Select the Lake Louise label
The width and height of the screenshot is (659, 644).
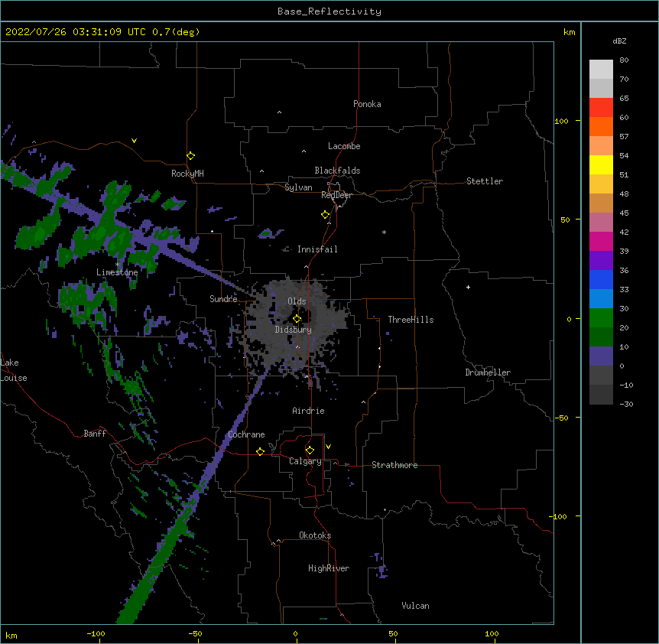14,370
